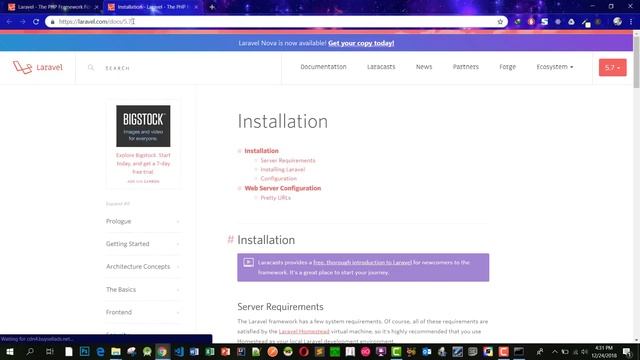Image resolution: width=640 pixels, height=360 pixels.
Task: Jump to Installing Laravel in contents
Action: click(283, 169)
